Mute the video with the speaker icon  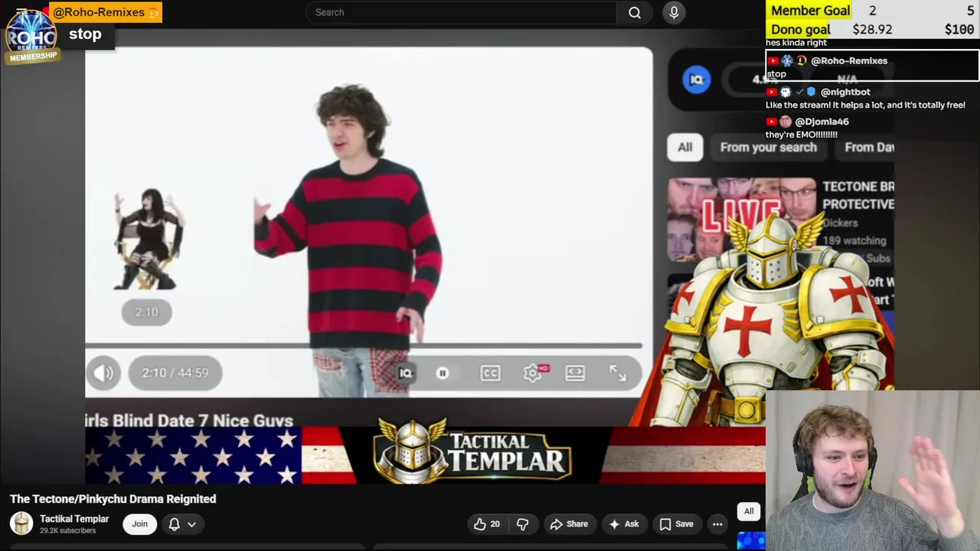pos(103,373)
